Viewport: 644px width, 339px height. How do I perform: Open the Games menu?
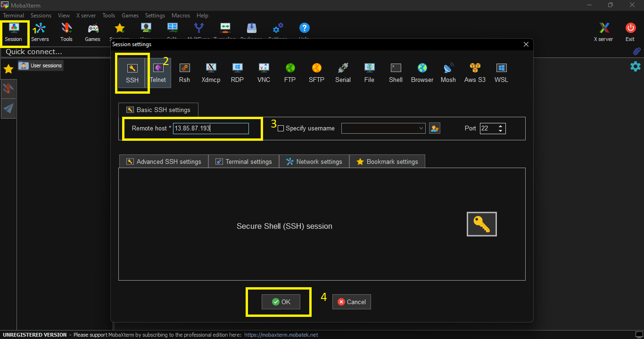point(130,16)
